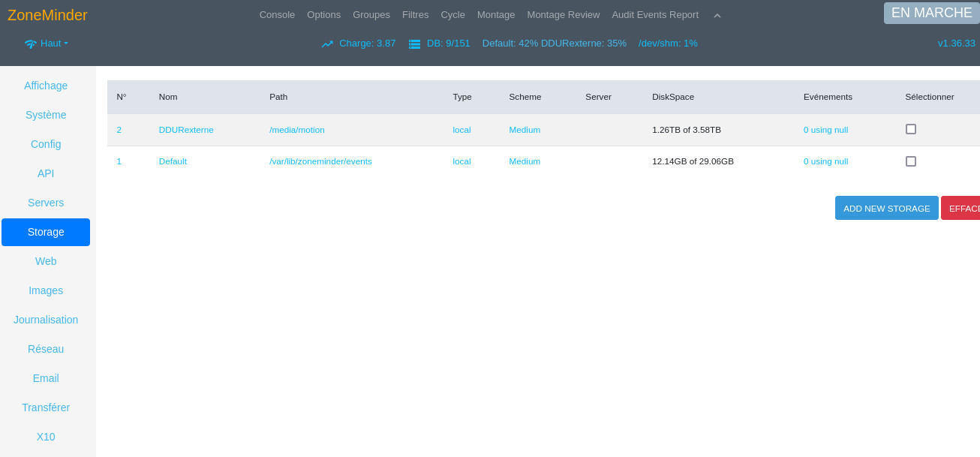Click the 12.14GB of 29.06GB disk space cell
The width and height of the screenshot is (980, 457).
[x=693, y=161]
